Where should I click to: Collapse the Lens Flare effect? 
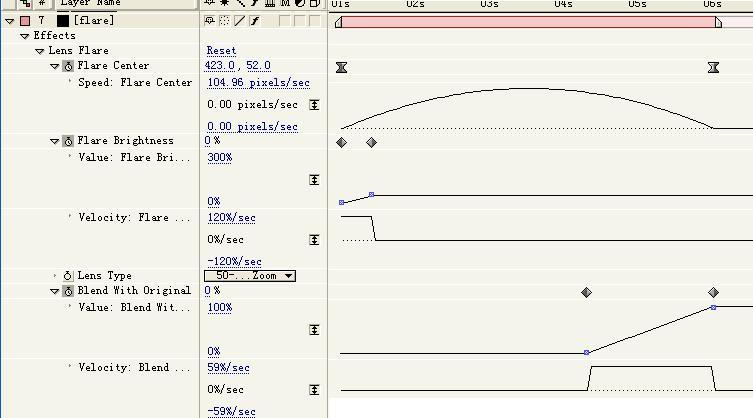[39, 51]
